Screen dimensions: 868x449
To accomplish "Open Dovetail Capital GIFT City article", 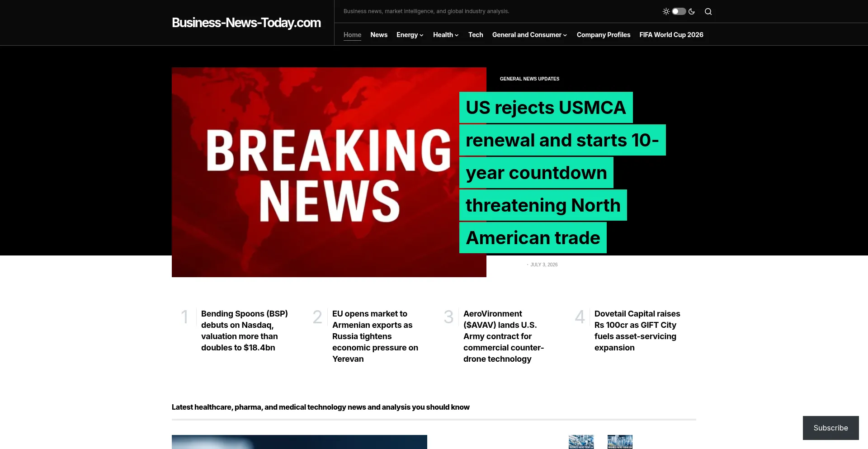I will click(637, 331).
